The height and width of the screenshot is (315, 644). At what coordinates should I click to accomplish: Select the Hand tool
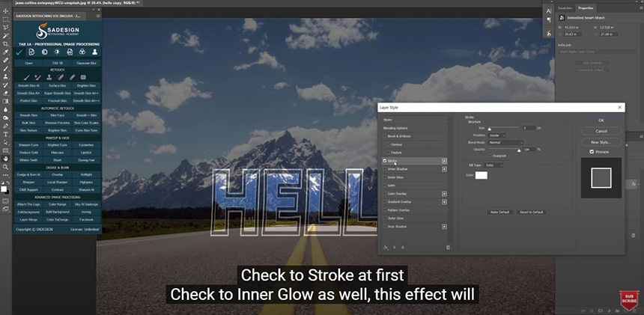[x=6, y=159]
